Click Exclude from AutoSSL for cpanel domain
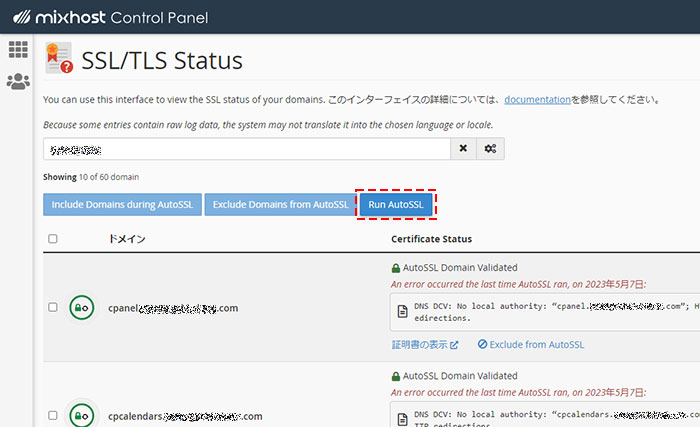The width and height of the screenshot is (700, 427). [x=531, y=345]
